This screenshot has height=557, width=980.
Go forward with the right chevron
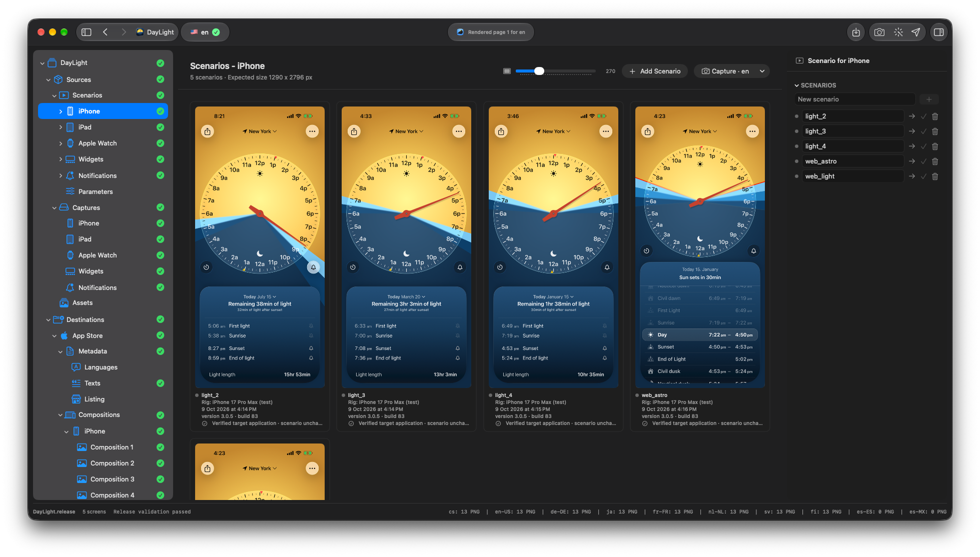point(124,32)
